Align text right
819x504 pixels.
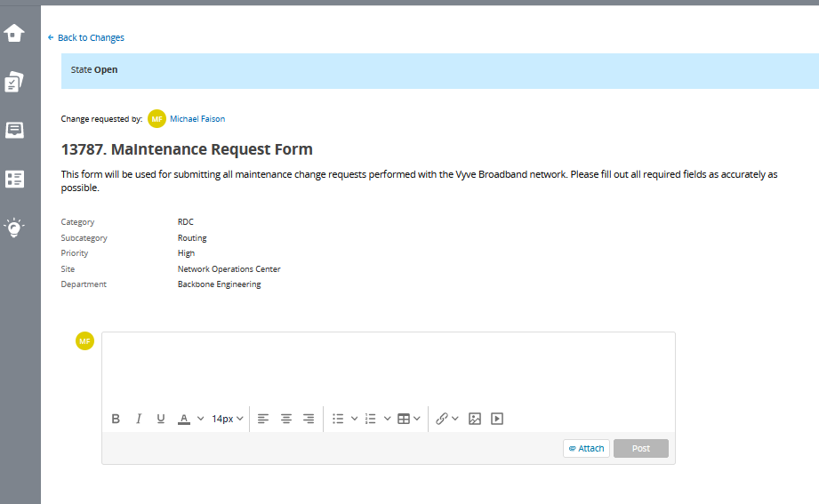pos(309,419)
